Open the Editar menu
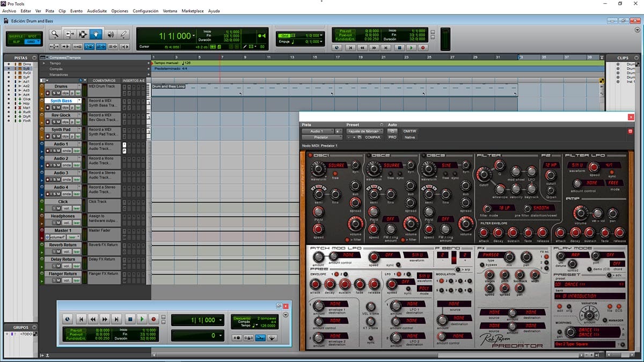 tap(26, 11)
